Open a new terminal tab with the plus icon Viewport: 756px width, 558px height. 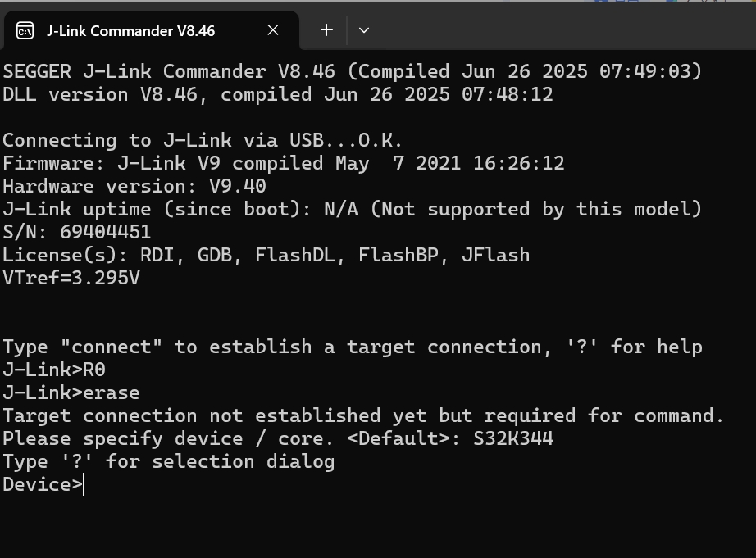pos(326,30)
